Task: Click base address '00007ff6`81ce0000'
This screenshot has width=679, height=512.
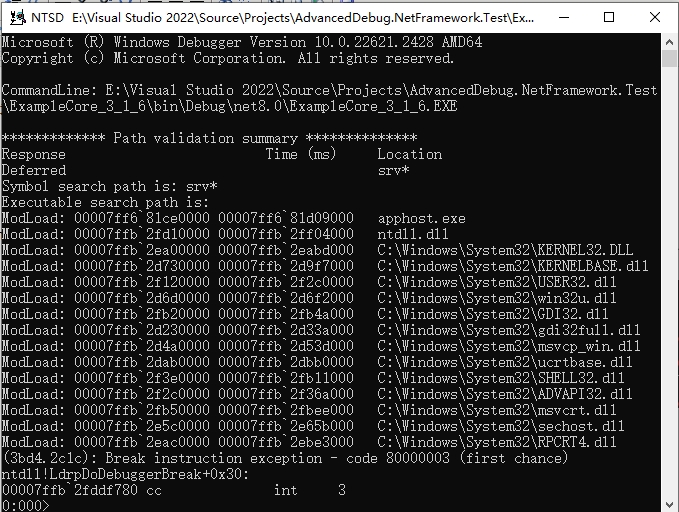Action: click(x=142, y=218)
